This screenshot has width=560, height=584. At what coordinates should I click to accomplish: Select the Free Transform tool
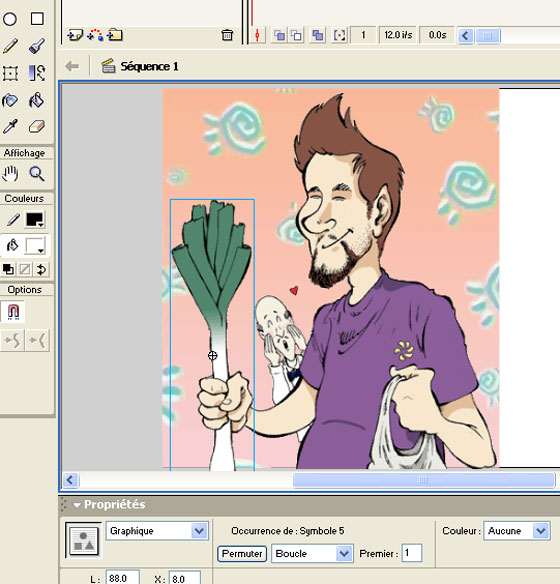click(x=10, y=73)
